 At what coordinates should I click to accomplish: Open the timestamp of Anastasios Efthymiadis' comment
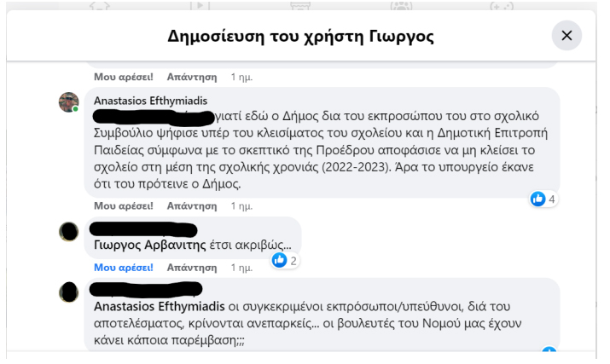[x=241, y=206]
